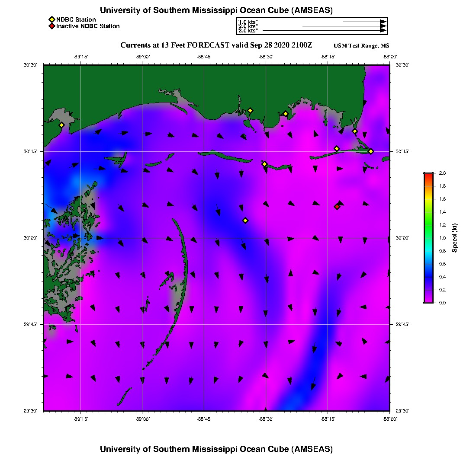The height and width of the screenshot is (454, 476).
Task: Click the bottom 'Ocean Cube (AMSEAS)' footer heading
Action: [x=216, y=449]
